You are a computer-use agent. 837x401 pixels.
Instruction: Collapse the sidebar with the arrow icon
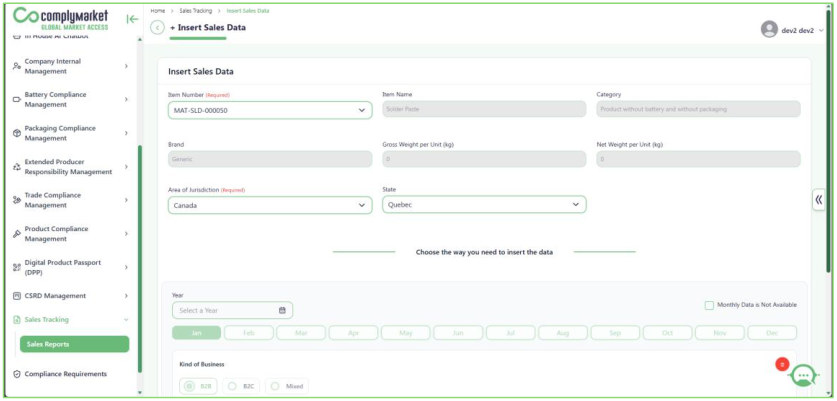[x=132, y=19]
